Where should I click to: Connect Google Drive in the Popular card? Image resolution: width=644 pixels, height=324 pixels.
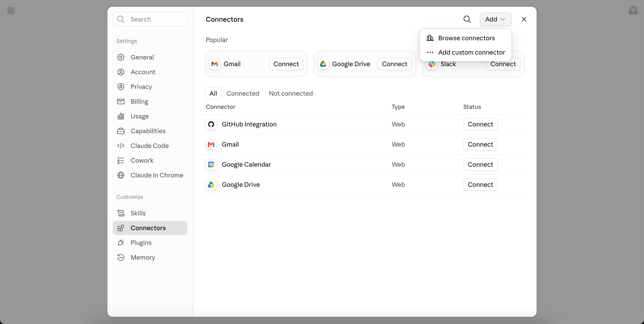pos(394,64)
